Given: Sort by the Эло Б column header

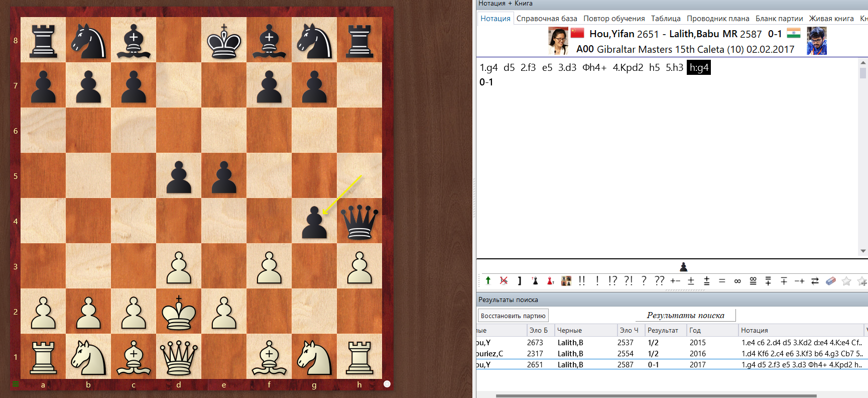Looking at the screenshot, I should tap(540, 330).
